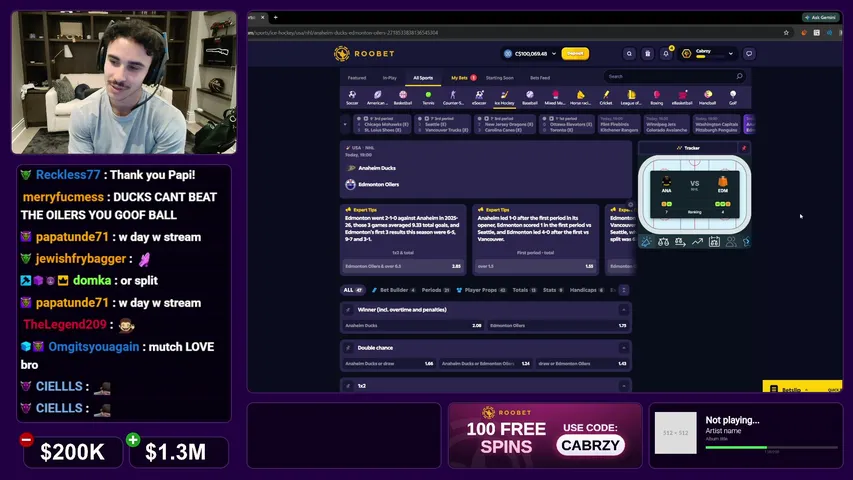Click the trend line chart icon in Tracker
Image resolution: width=853 pixels, height=480 pixels.
[x=697, y=242]
